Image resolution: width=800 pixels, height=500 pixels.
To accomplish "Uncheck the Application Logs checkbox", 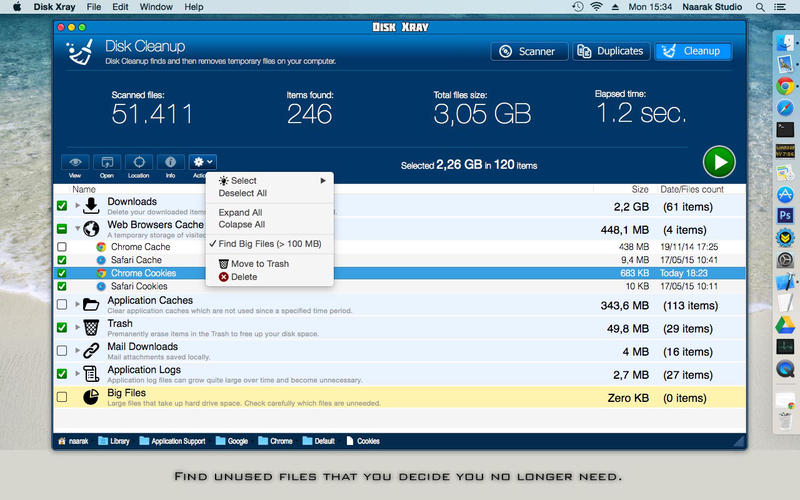I will point(62,374).
